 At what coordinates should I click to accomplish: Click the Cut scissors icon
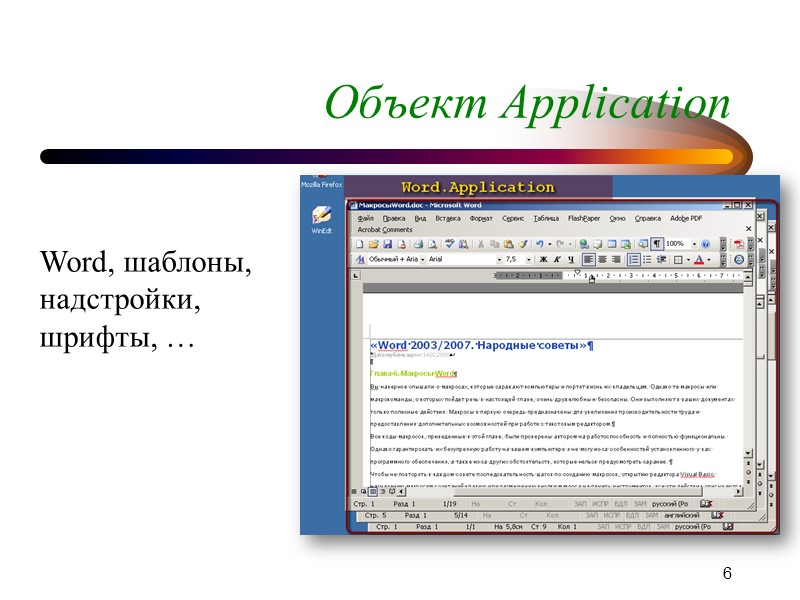[480, 244]
